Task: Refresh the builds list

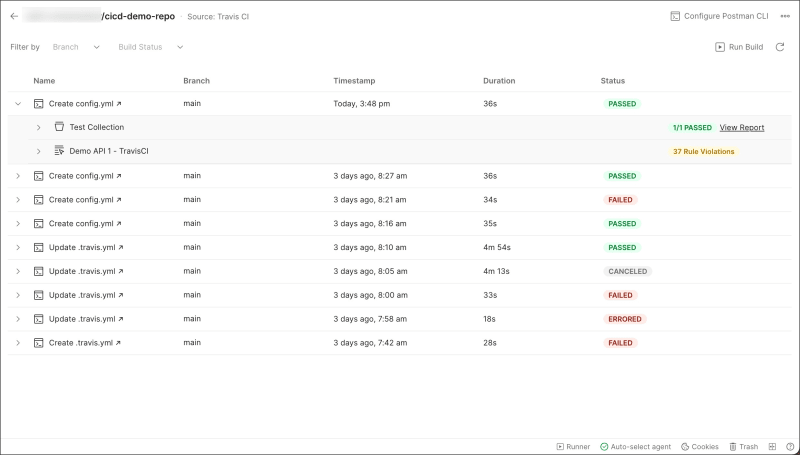Action: coord(780,47)
